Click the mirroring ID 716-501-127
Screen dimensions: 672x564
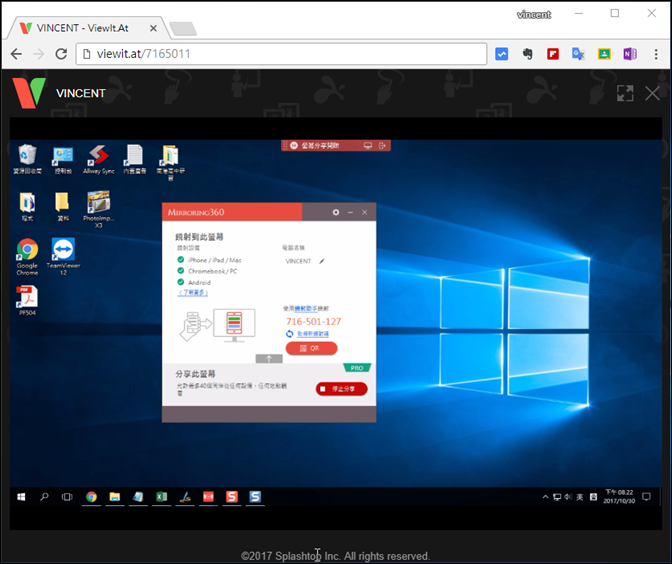click(314, 321)
